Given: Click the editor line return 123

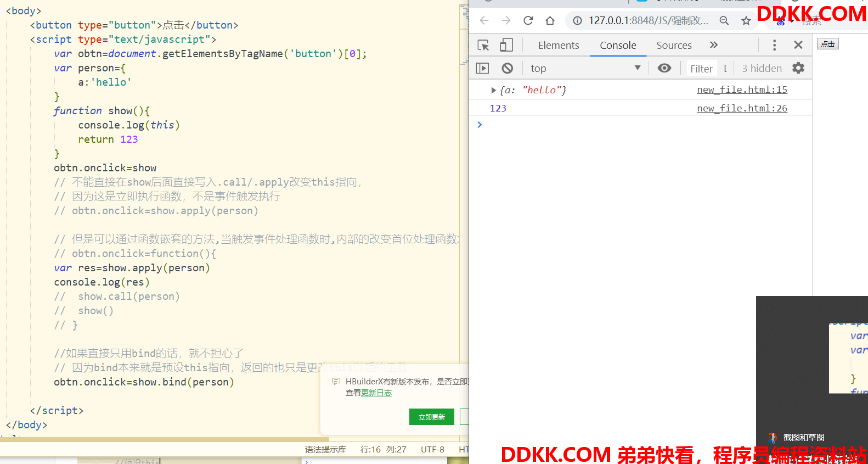Looking at the screenshot, I should tap(108, 139).
